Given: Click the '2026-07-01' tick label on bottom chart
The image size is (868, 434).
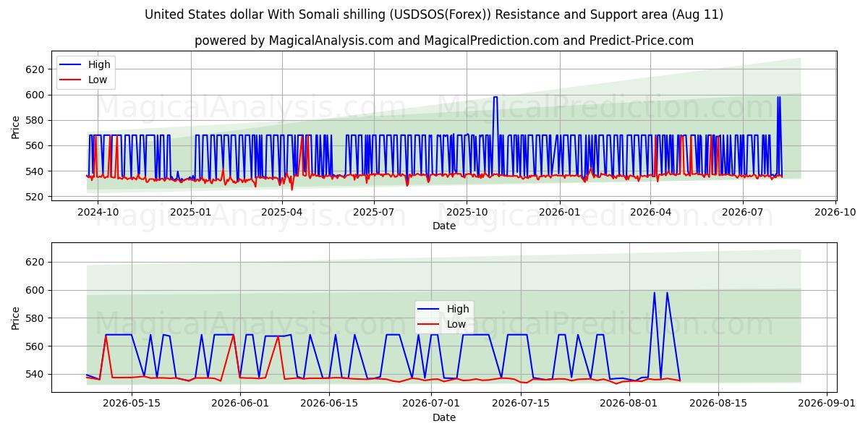Looking at the screenshot, I should coord(431,404).
